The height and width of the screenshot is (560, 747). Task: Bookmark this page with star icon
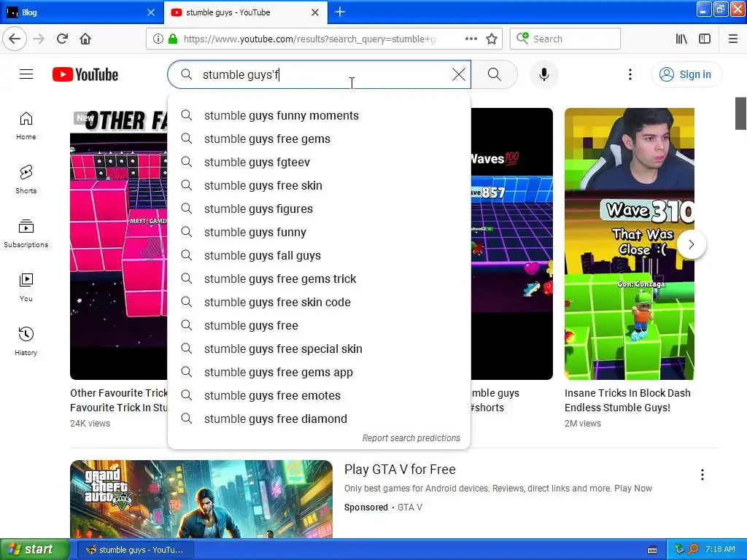[x=492, y=39]
